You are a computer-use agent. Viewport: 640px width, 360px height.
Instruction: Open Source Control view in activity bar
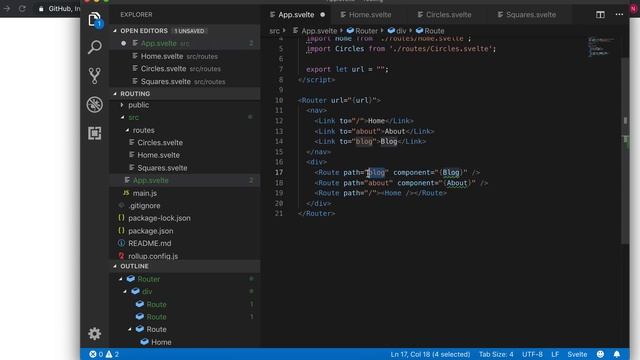(x=94, y=76)
